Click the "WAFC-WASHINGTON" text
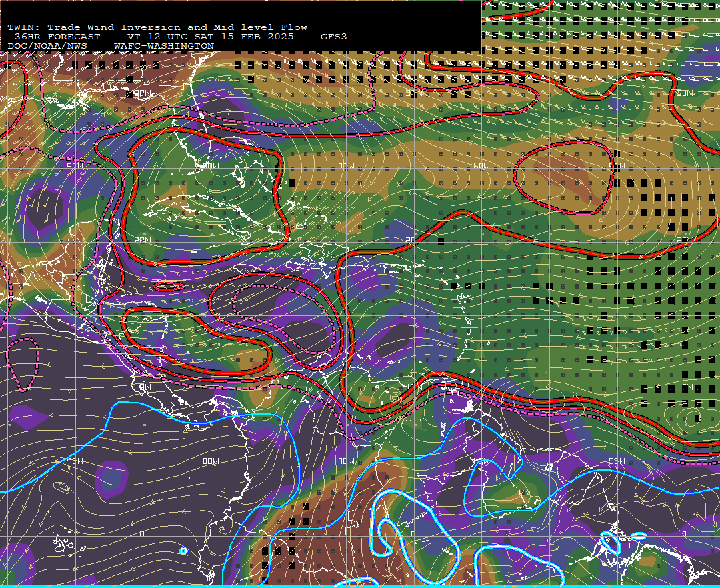This screenshot has height=588, width=720. (164, 47)
